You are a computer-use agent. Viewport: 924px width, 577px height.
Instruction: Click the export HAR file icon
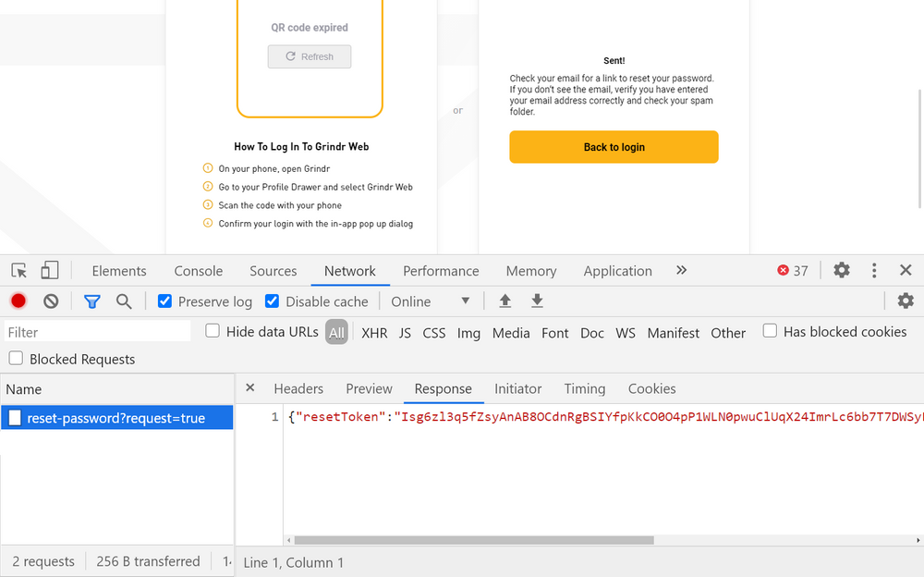(537, 301)
